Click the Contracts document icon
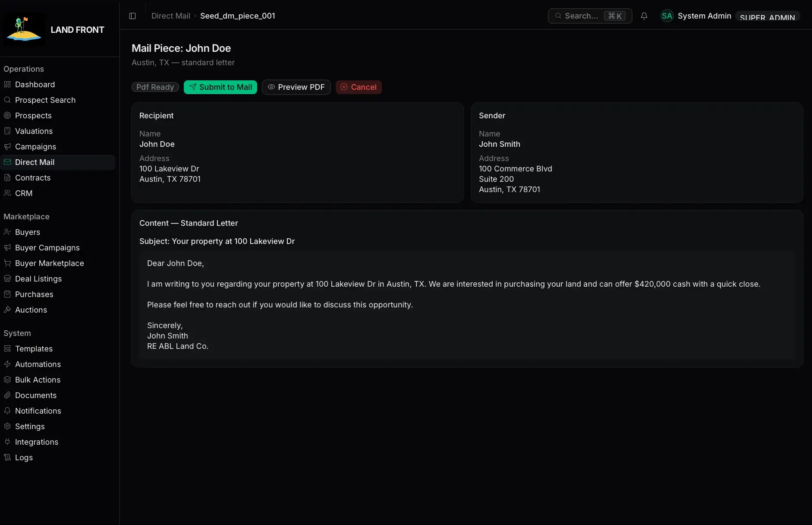Viewport: 812px width, 525px height. [7, 177]
